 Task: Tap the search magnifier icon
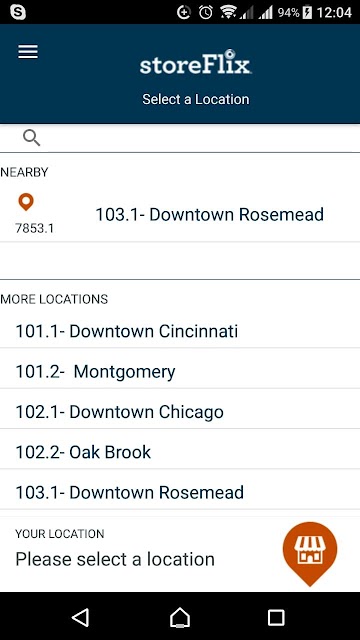coord(31,138)
